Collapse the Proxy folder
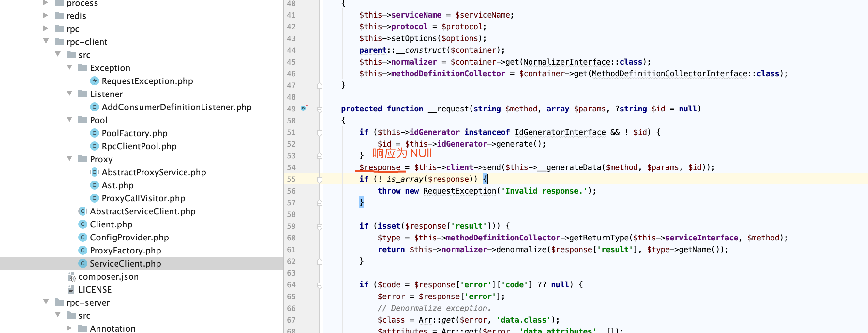868x333 pixels. (69, 159)
